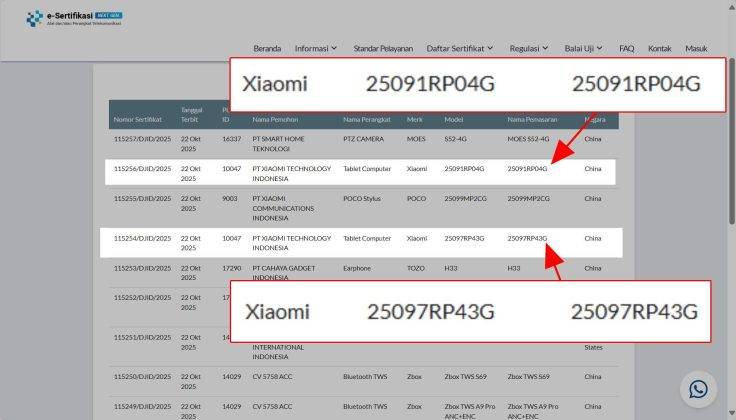736x420 pixels.
Task: Click PLG ID 16337 cell
Action: 231,139
